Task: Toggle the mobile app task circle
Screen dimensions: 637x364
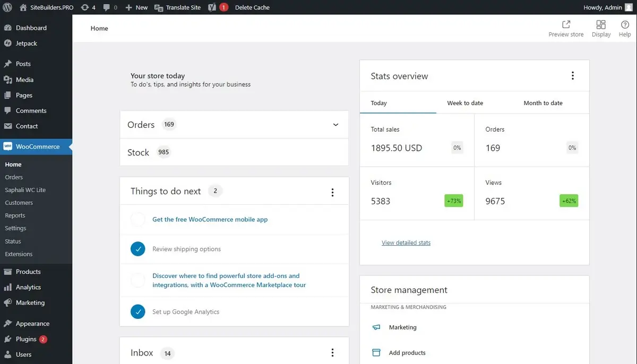Action: pyautogui.click(x=138, y=219)
